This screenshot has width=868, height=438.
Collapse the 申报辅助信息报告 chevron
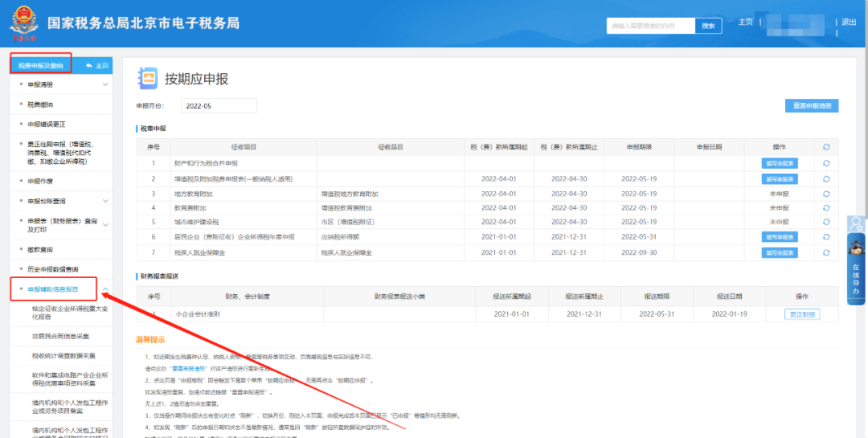click(105, 289)
